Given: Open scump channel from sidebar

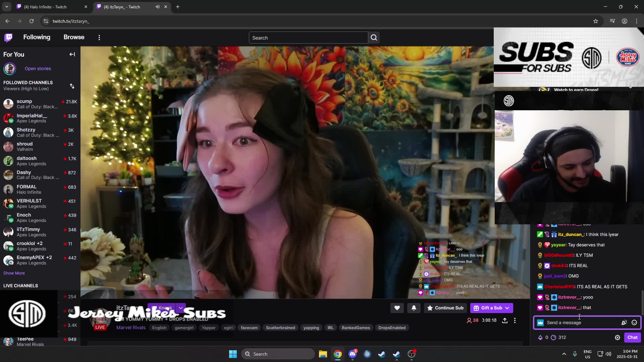Looking at the screenshot, I should point(40,104).
